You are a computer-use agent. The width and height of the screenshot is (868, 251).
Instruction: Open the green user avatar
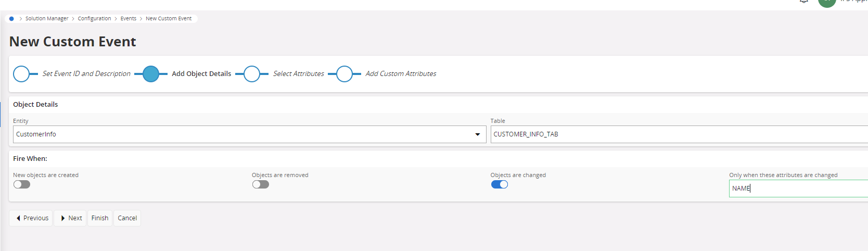(826, 2)
